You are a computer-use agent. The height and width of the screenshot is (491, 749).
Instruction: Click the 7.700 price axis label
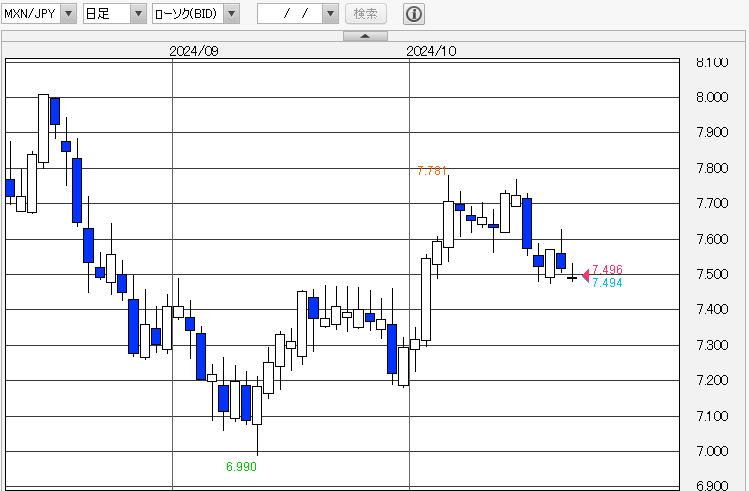coord(712,203)
